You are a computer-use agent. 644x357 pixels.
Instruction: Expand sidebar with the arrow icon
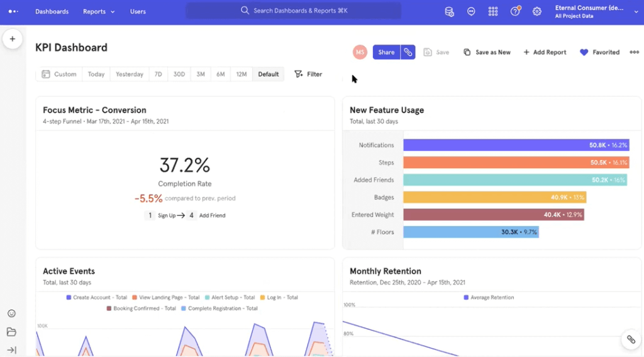click(11, 349)
